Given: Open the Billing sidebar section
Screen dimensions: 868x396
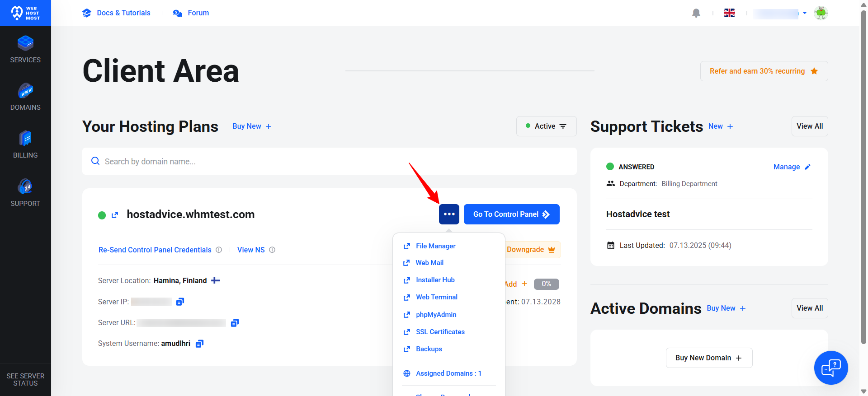Looking at the screenshot, I should pyautogui.click(x=25, y=144).
